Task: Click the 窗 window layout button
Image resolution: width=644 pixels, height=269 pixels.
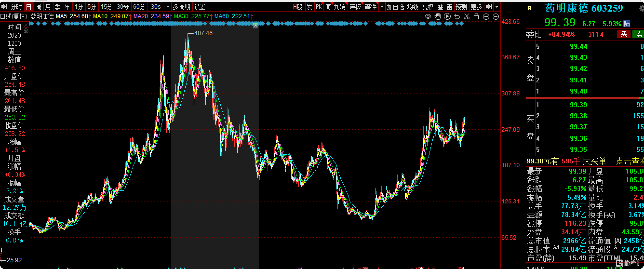Action: point(449,7)
